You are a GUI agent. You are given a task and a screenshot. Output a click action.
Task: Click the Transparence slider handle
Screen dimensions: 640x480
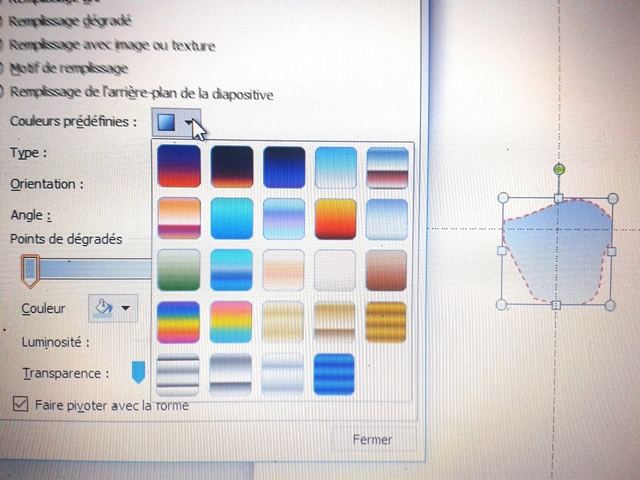(138, 372)
